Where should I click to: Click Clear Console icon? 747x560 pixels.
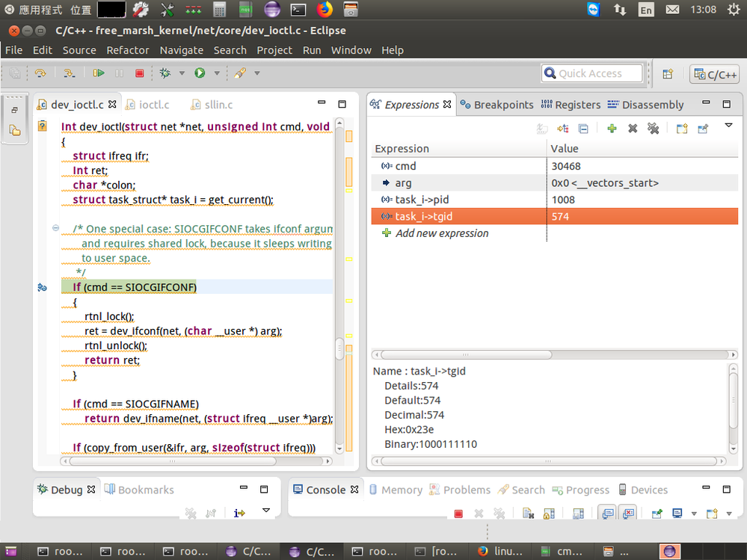point(528,514)
